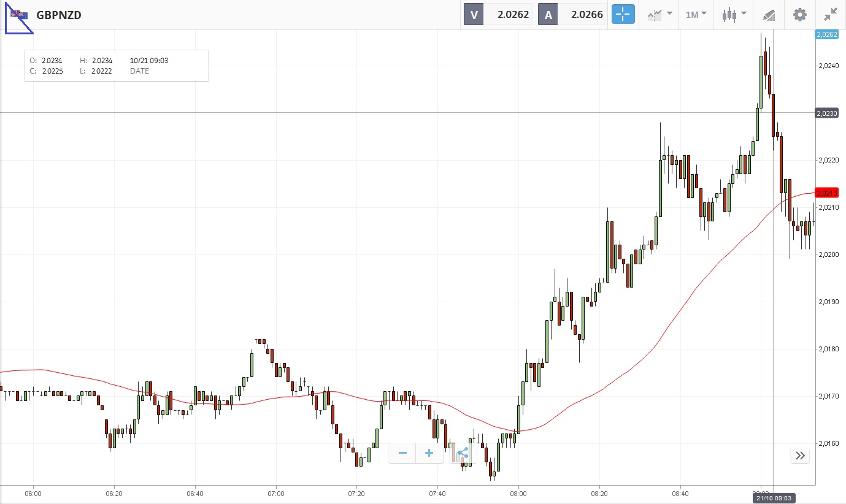Select the GBPNZD symbol name
This screenshot has width=846, height=504.
pos(59,15)
